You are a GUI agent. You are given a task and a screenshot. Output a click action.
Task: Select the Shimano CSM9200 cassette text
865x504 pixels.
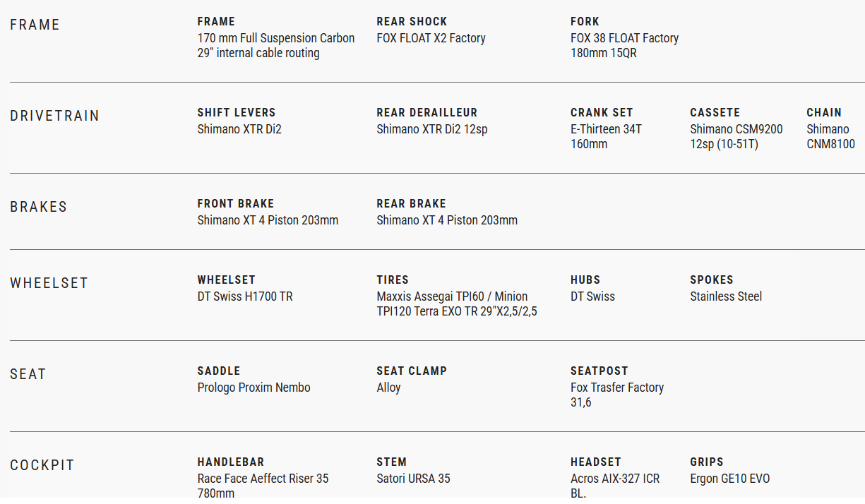(x=736, y=129)
